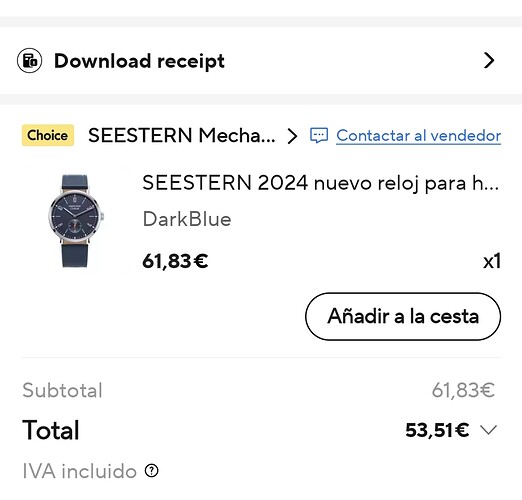This screenshot has width=522, height=500.
Task: Open the SEESTERN Mecha... store page
Action: (182, 135)
